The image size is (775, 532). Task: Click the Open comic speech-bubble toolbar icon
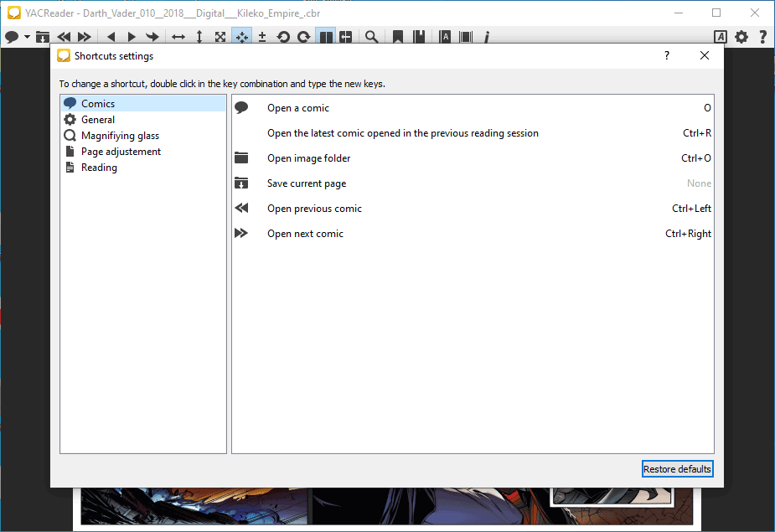pos(12,37)
